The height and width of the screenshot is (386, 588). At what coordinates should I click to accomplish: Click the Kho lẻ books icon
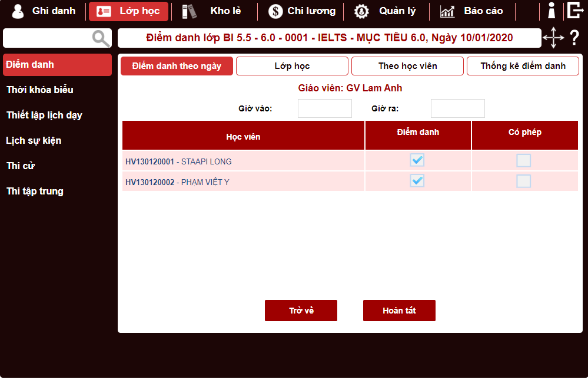pos(188,11)
